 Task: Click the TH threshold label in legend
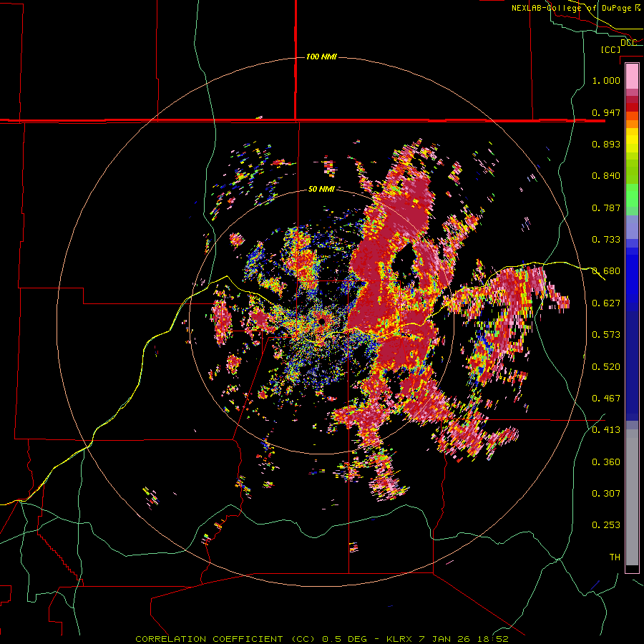tap(615, 557)
